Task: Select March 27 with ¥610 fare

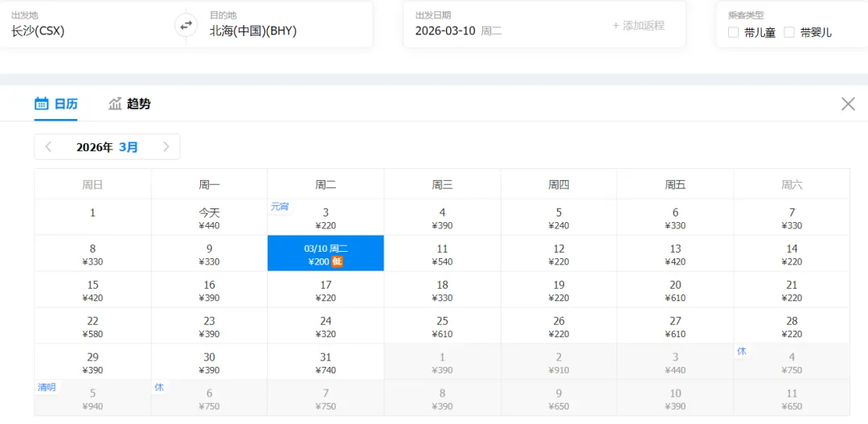Action: pos(675,326)
